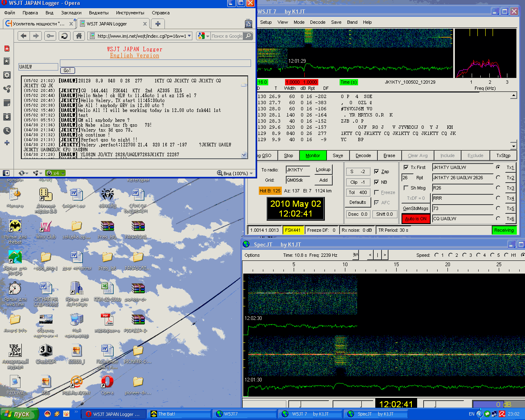525x420 pixels.
Task: Reload the WSJT JAPAN Logger page
Action: [x=64, y=36]
